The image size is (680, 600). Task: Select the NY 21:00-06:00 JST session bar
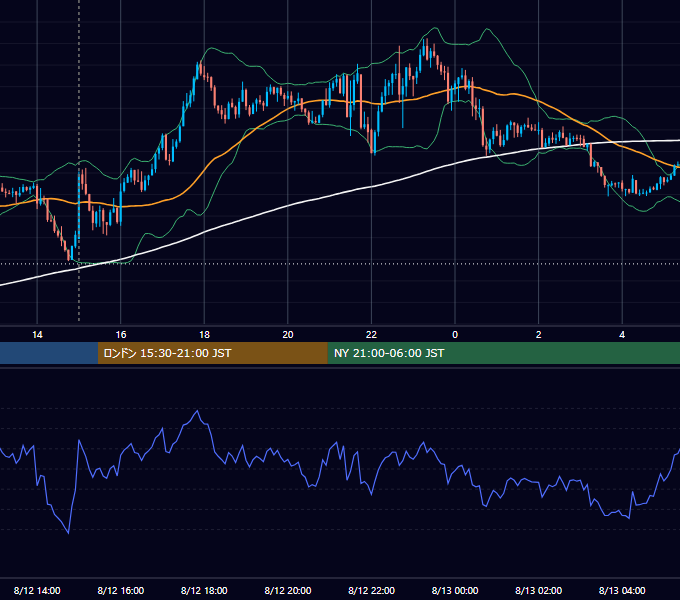(503, 353)
